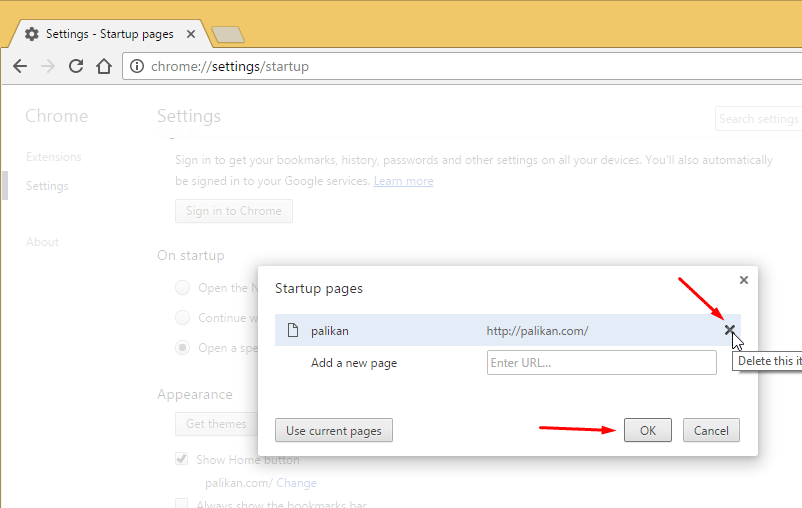The width and height of the screenshot is (802, 508).
Task: Delete the palikan startup page entry
Action: (729, 330)
